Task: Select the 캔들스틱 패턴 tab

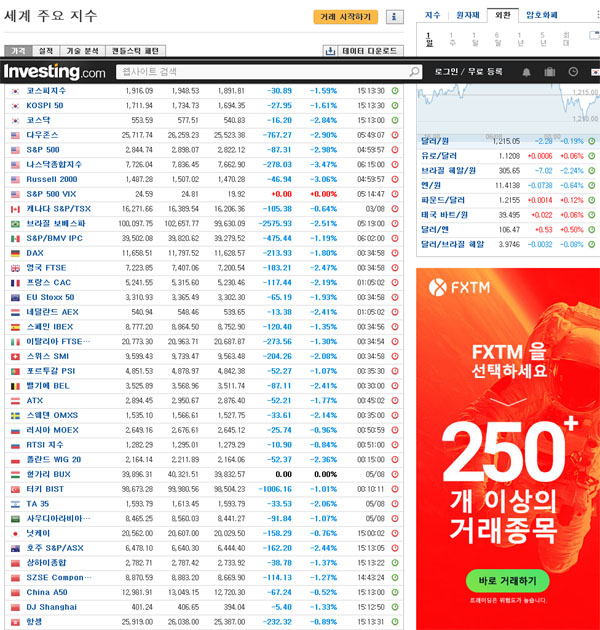Action: click(x=136, y=51)
